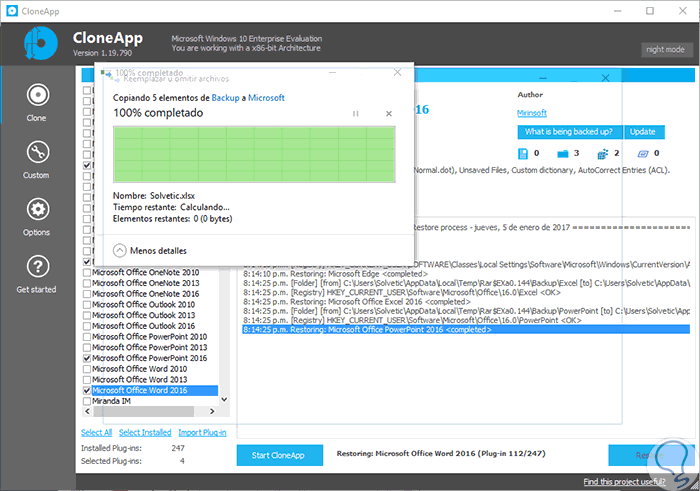
Task: Select log line Restoring Microsoft Edge completed
Action: [335, 274]
